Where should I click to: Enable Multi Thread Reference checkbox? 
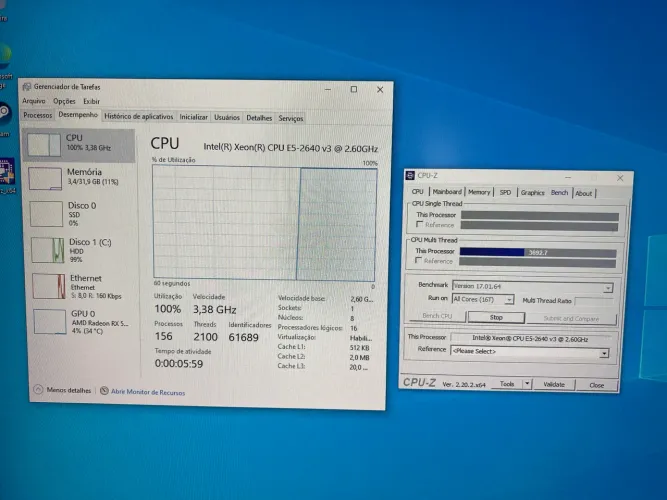419,260
